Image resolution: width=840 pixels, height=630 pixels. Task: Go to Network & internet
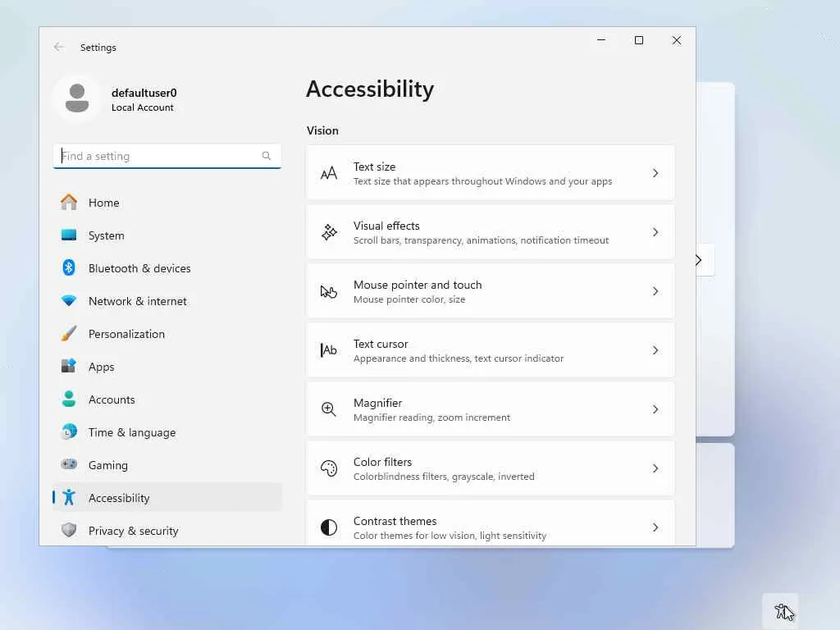167,301
